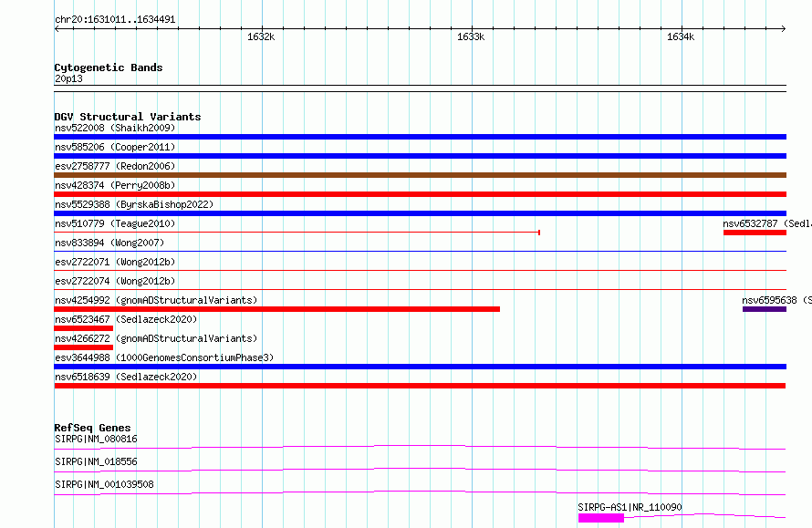Image resolution: width=812 pixels, height=528 pixels.
Task: Open gene SIRPG|NM_001039508 label
Action: 104,484
